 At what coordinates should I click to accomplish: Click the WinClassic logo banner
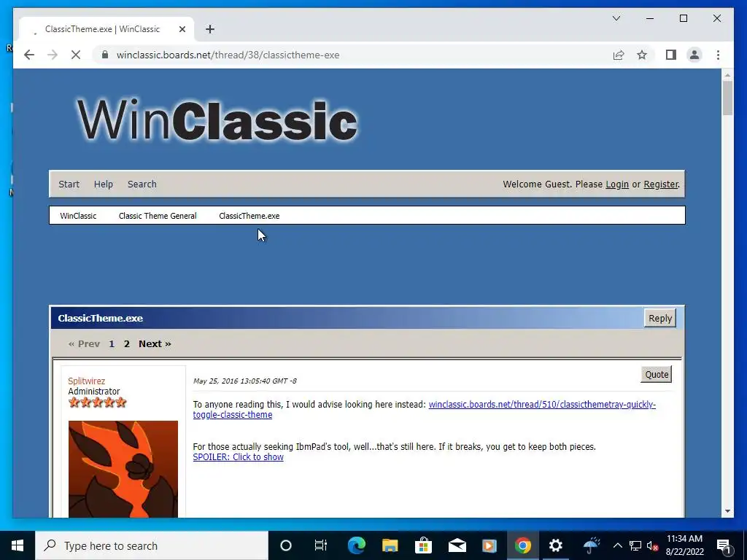217,120
